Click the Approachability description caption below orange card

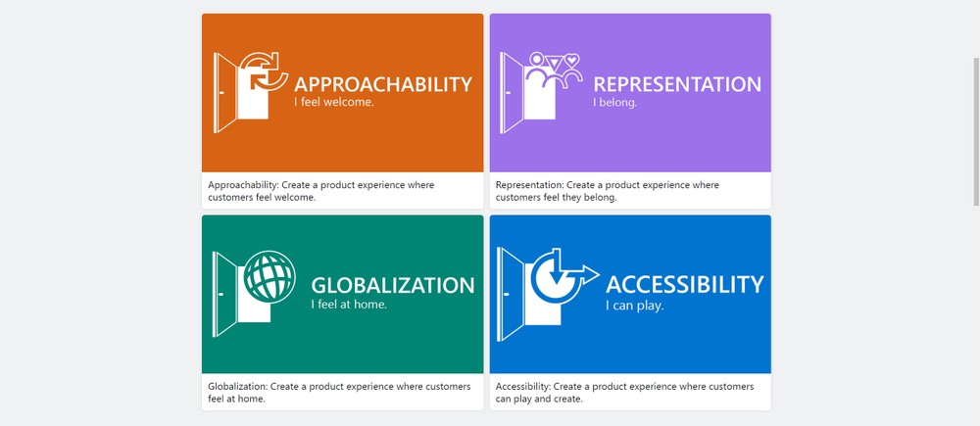pos(321,191)
